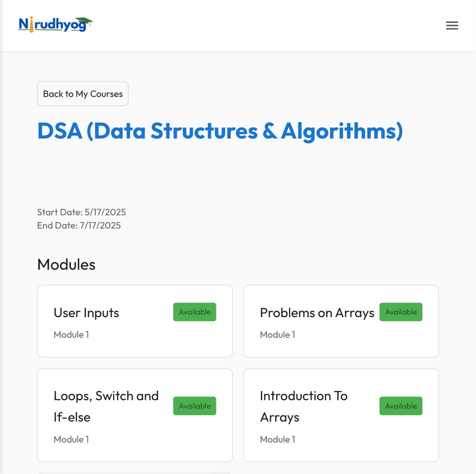Image resolution: width=476 pixels, height=474 pixels.
Task: Click Module 1 label under Problems on Arrays
Action: [278, 335]
